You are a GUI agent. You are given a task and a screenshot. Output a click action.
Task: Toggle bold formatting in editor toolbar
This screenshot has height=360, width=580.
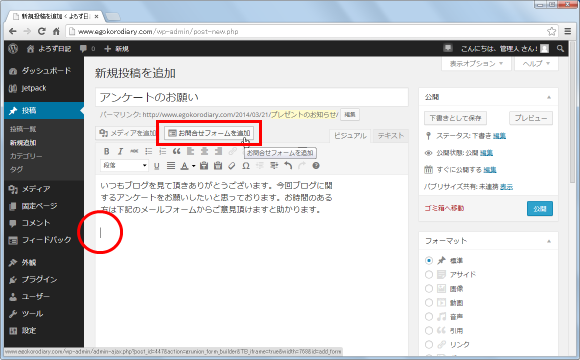coord(107,151)
